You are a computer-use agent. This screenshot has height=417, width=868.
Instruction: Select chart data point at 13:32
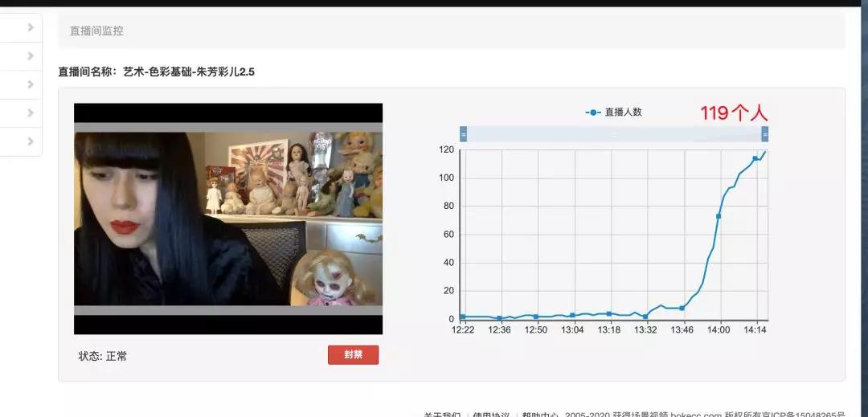pos(645,317)
